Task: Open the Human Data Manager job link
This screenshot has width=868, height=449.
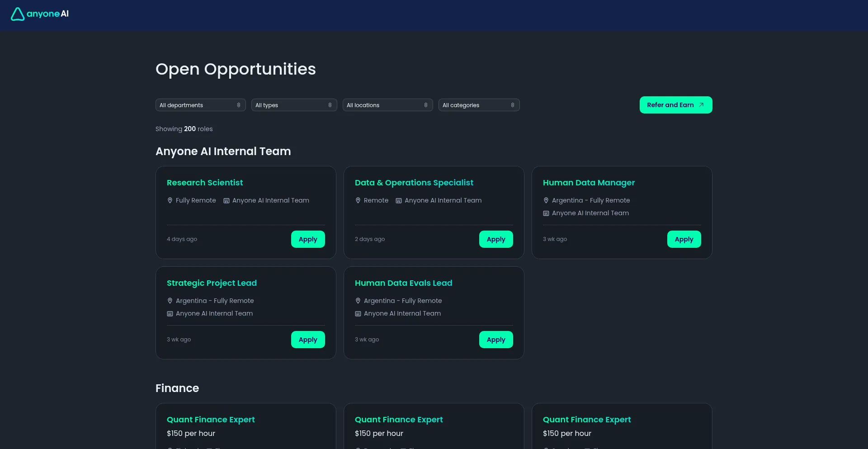Action: click(589, 183)
